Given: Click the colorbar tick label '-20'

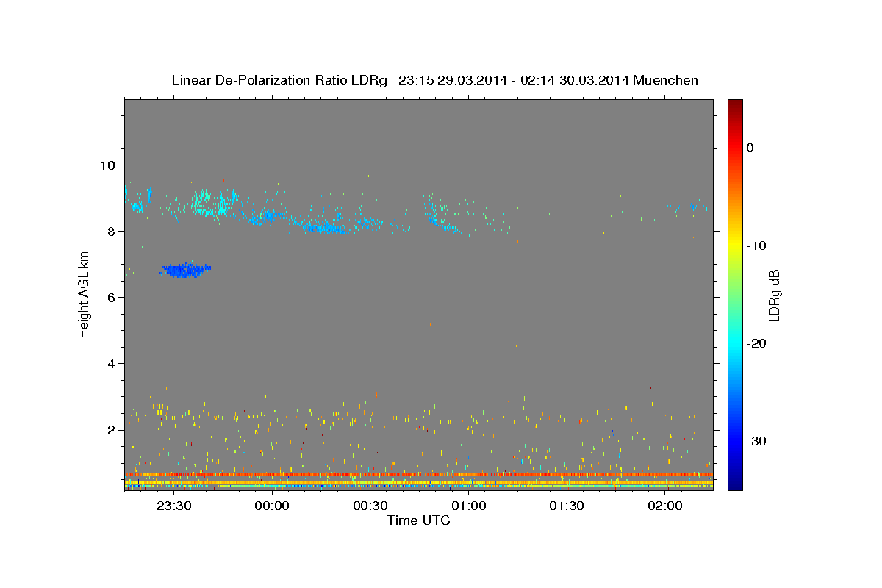Looking at the screenshot, I should point(757,343).
